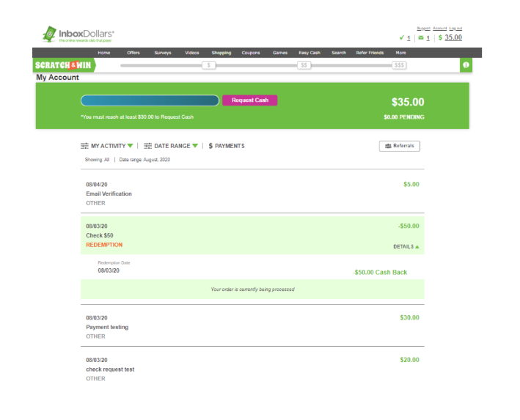Click the Date Range filter icon

pyautogui.click(x=148, y=146)
